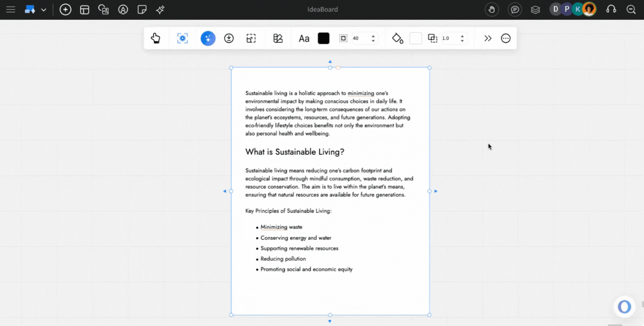Click the add new item plus icon
644x326 pixels.
[65, 10]
